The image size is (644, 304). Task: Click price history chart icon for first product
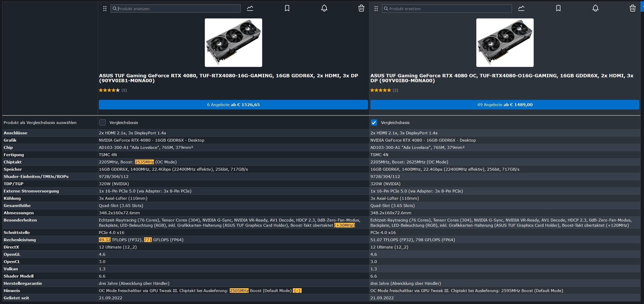(250, 8)
